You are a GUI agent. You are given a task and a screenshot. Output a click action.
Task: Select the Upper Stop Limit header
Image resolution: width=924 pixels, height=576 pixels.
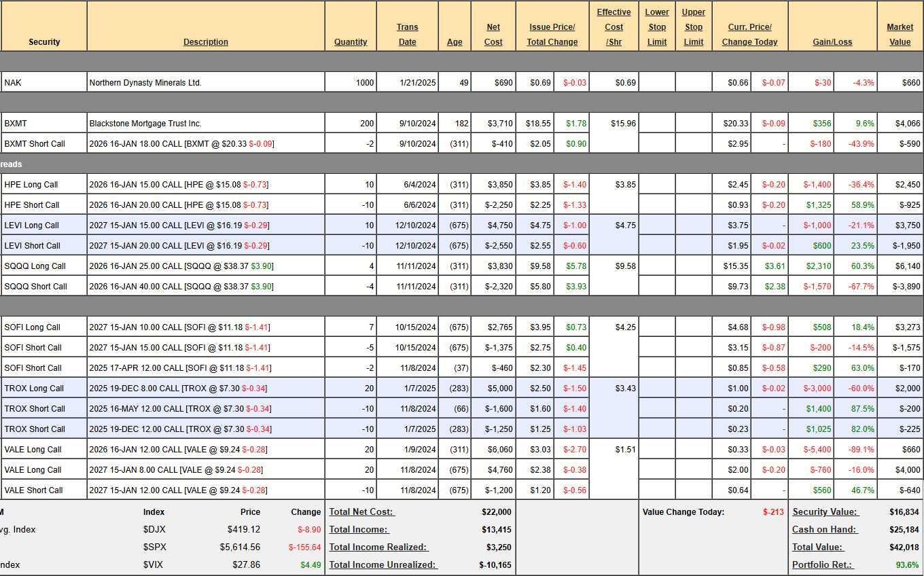[693, 27]
